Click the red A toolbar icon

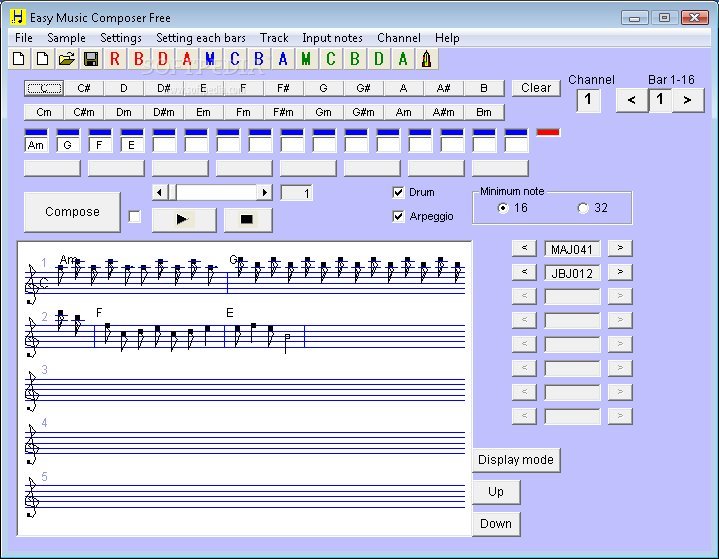[x=187, y=59]
